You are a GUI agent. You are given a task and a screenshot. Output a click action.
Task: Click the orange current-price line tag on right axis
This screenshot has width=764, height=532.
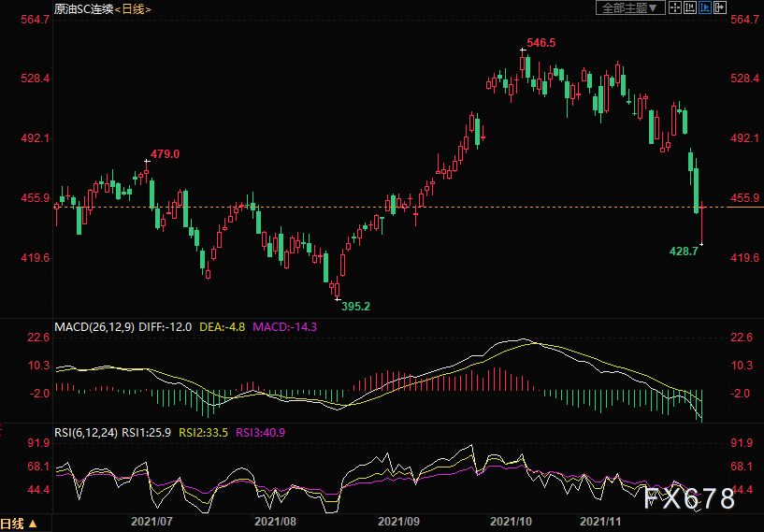pos(745,207)
